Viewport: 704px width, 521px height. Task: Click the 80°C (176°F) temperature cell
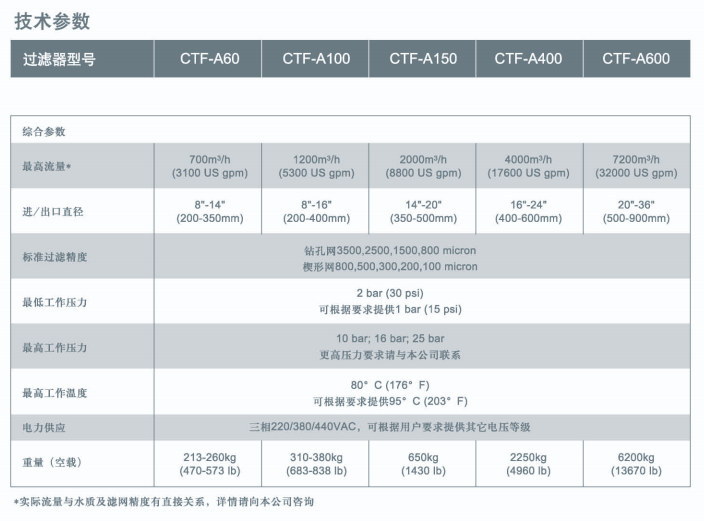(x=391, y=385)
